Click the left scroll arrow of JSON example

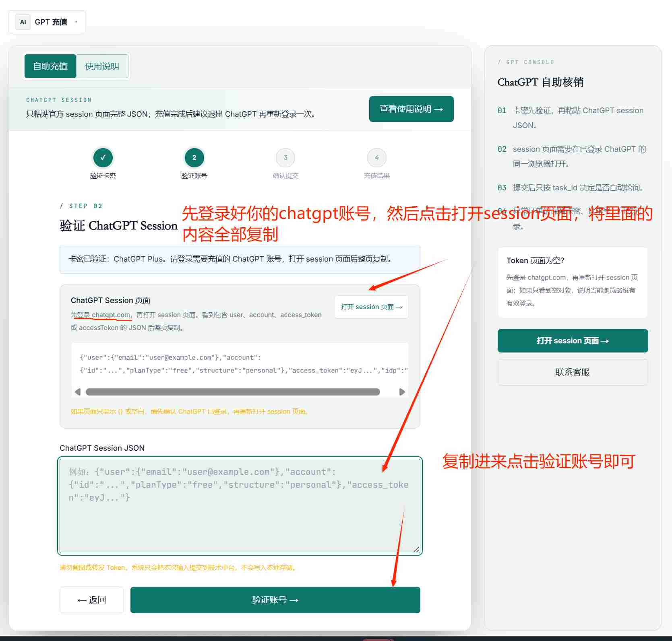(x=78, y=392)
